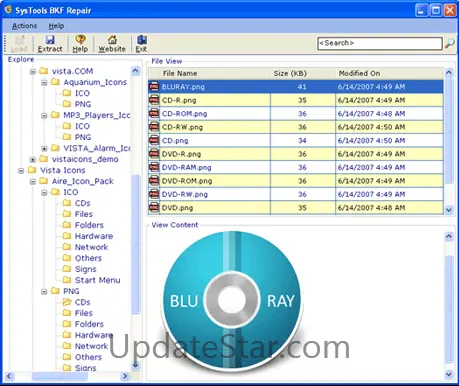Click the Exit toolbar icon

coord(141,44)
